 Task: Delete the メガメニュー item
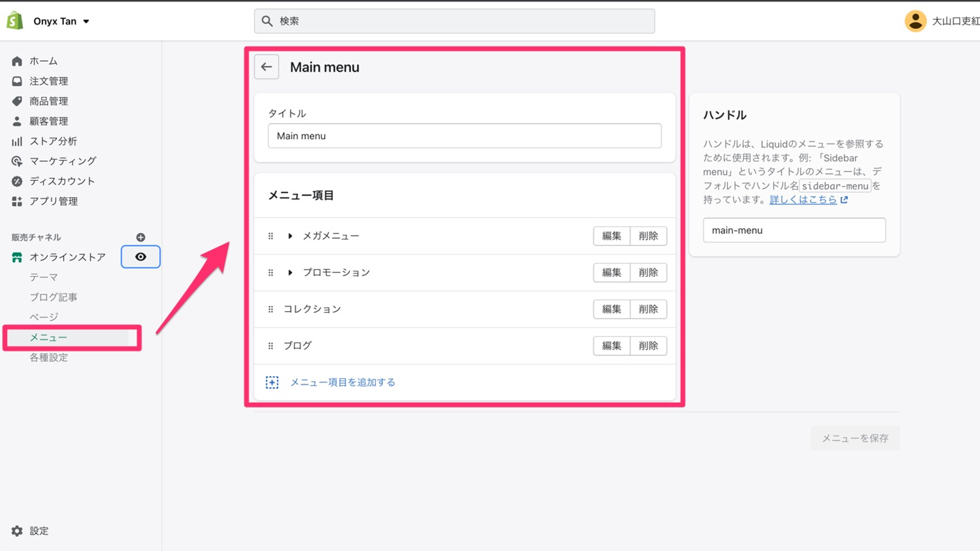pos(648,236)
